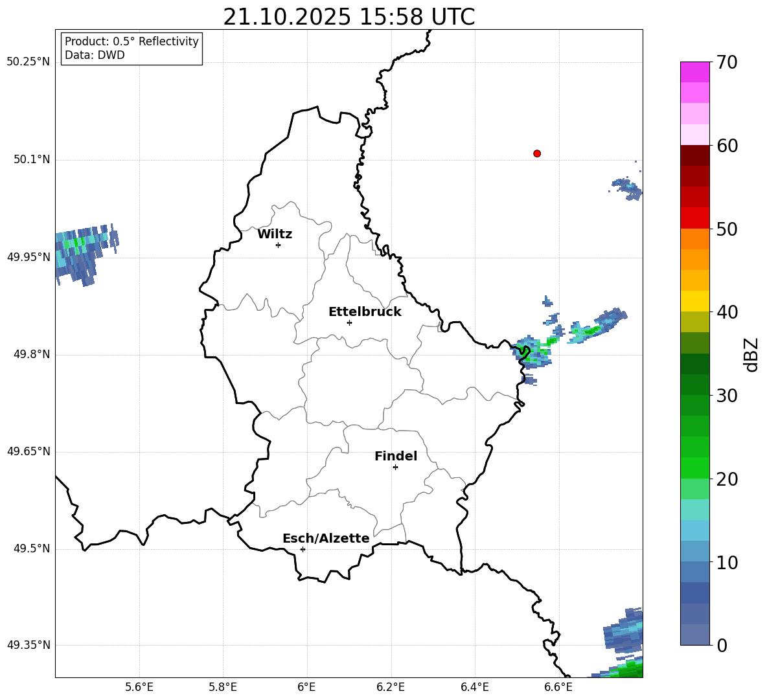Viewport: 767px width, 700px height.
Task: Select the red dot marker on map
Action: 537,153
